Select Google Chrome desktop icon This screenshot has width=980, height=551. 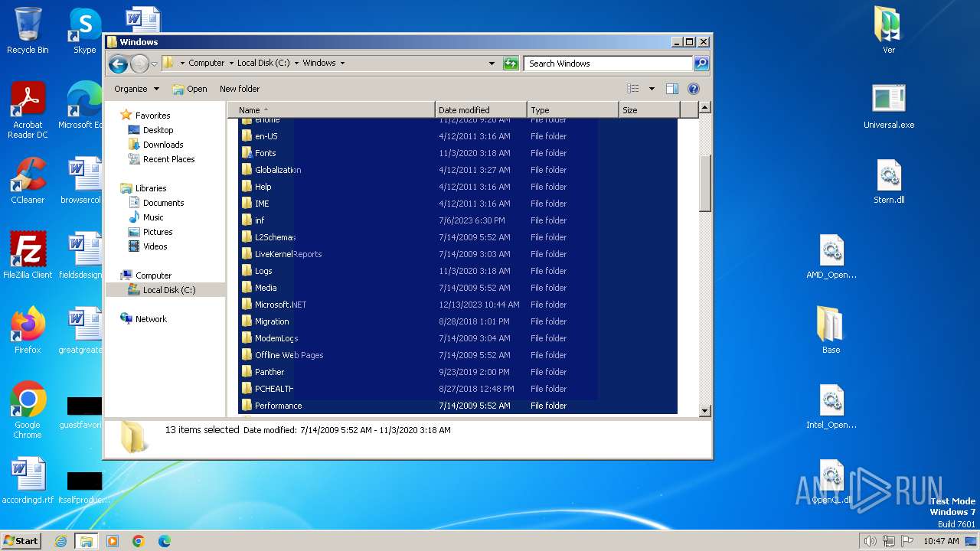(28, 410)
